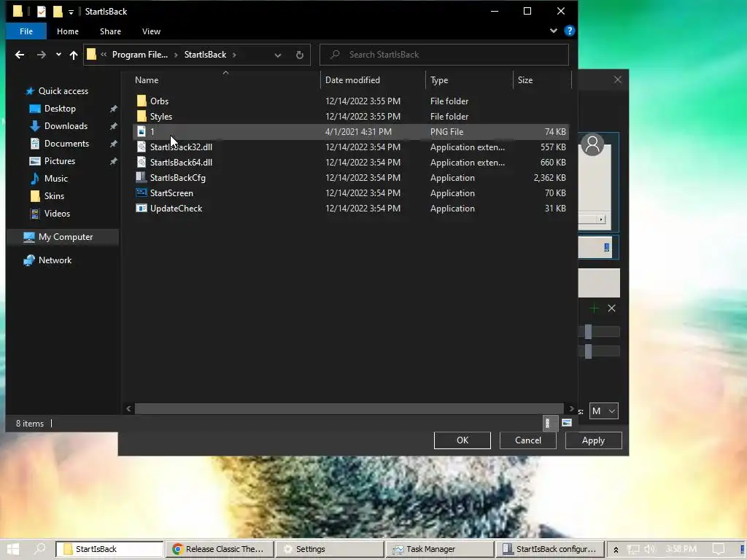Expand the ribbon with the chevron
747x560 pixels.
pos(553,31)
